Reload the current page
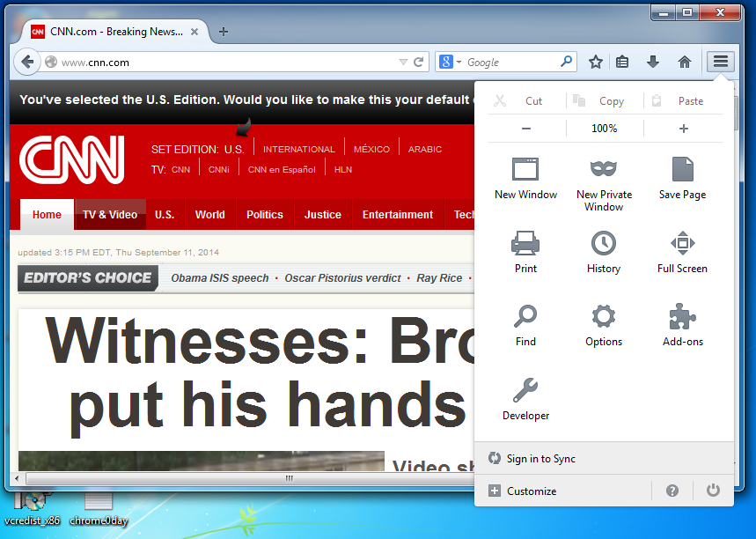The image size is (756, 539). coord(419,62)
